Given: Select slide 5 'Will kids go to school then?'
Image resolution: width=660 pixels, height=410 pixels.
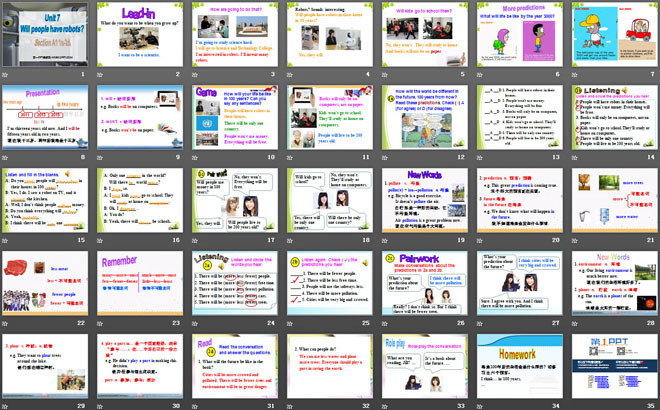Looking at the screenshot, I should click(x=425, y=35).
